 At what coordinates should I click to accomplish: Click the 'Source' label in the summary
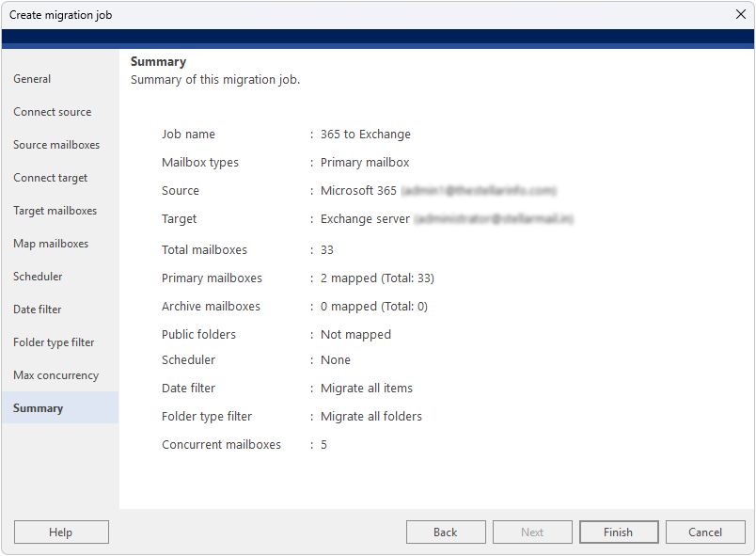181,190
